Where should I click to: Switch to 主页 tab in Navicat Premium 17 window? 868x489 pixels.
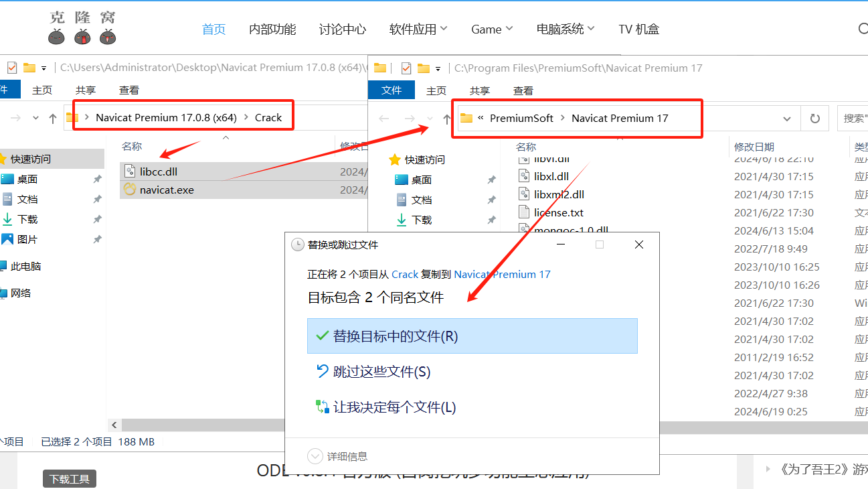(x=436, y=90)
